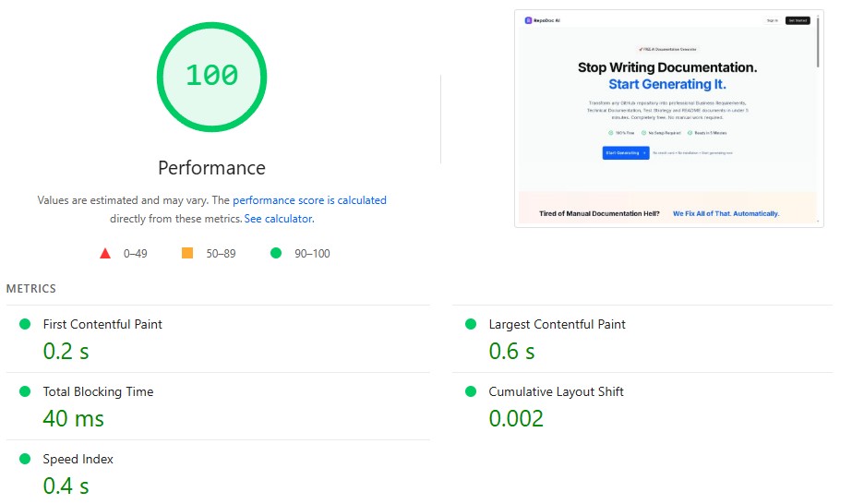Click green status dot beside Largest Contentful Paint
The height and width of the screenshot is (504, 852).
coord(471,324)
